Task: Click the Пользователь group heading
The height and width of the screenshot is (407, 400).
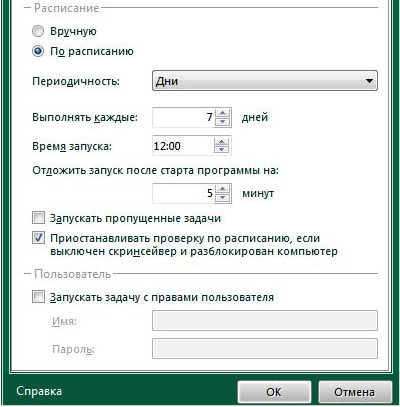Action: pos(72,274)
